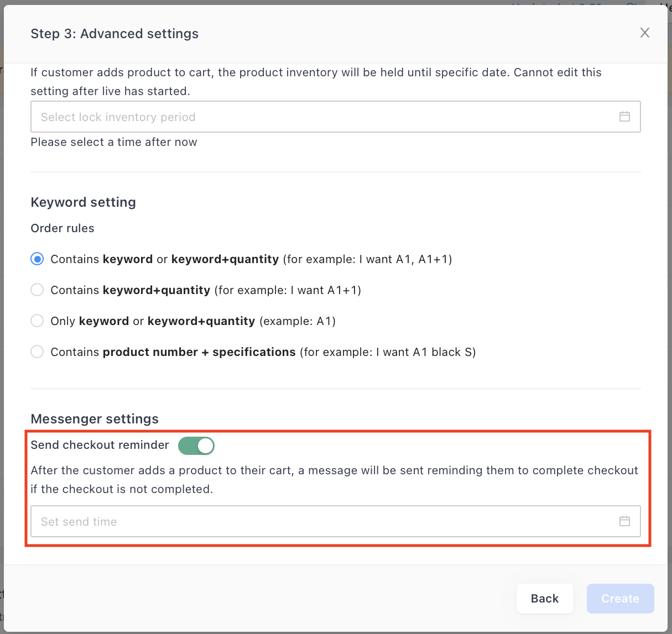The width and height of the screenshot is (672, 634).
Task: Select the Contains keyword or keyword+quantity rule
Action: (37, 258)
